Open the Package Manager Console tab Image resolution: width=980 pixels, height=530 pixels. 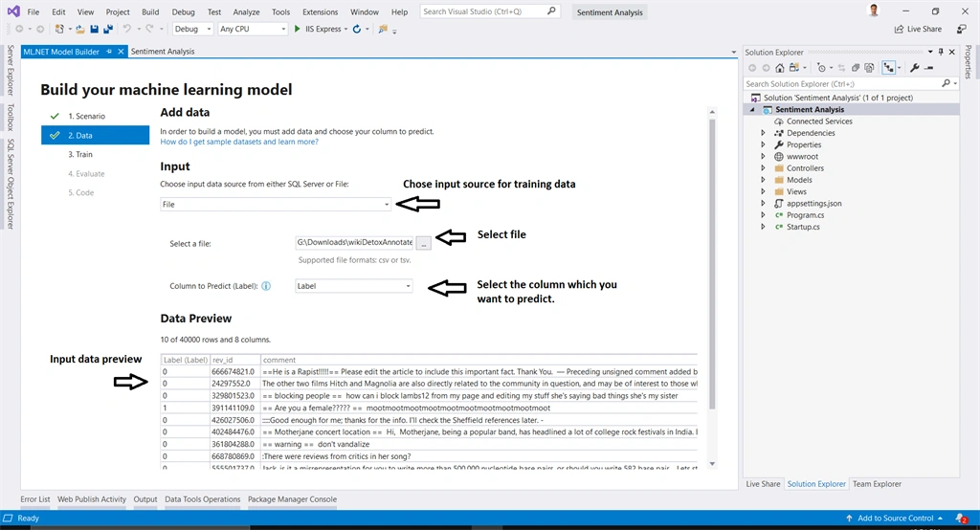[292, 499]
